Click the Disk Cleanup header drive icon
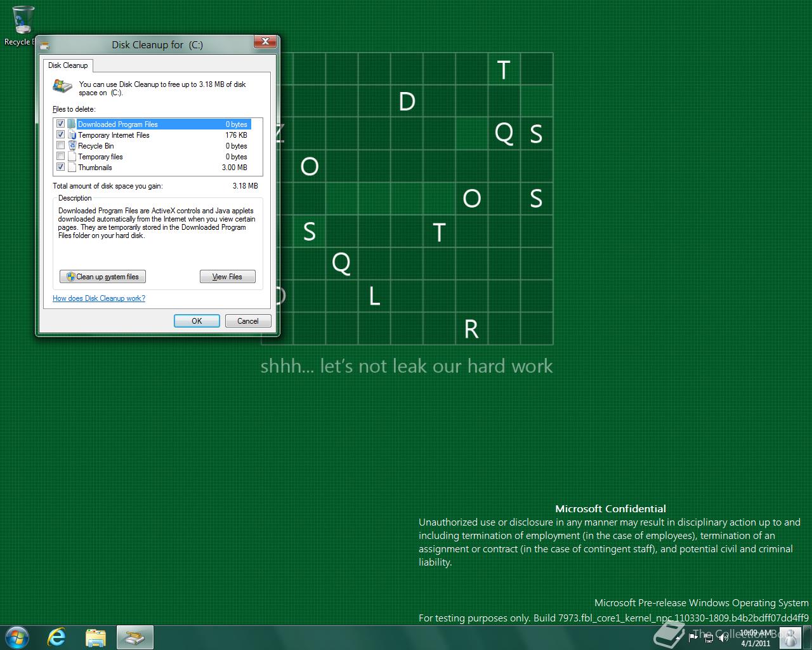This screenshot has height=650, width=812. pos(63,86)
